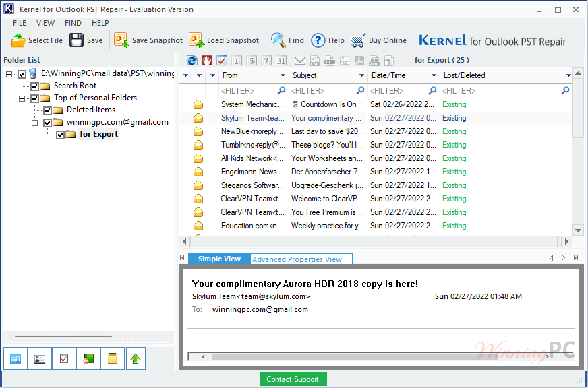Image resolution: width=588 pixels, height=388 pixels.
Task: Click the email list horizontal scroll right arrow
Action: (x=566, y=242)
